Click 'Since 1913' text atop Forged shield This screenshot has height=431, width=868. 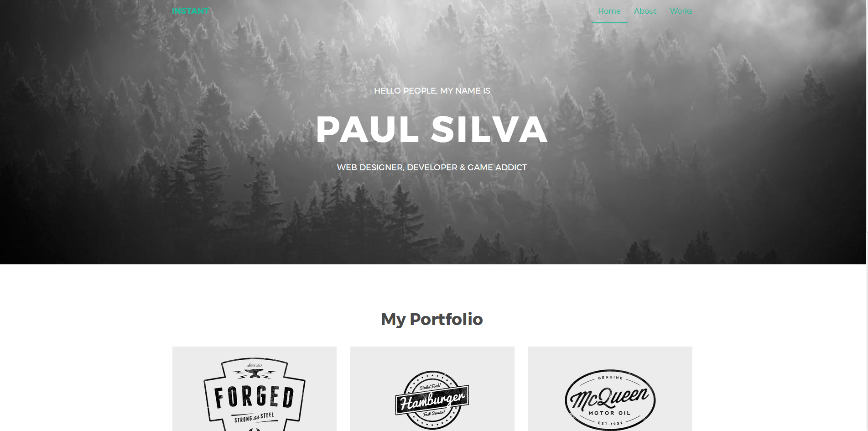click(x=255, y=366)
